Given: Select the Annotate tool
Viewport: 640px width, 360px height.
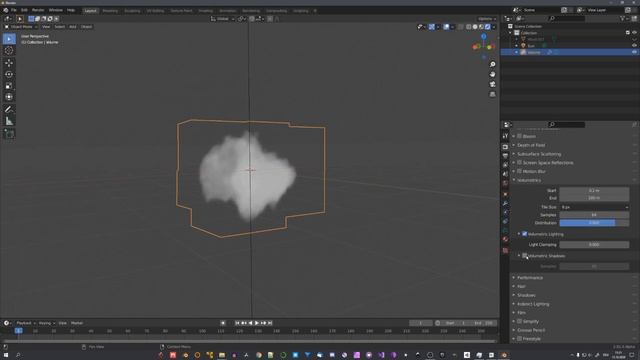Looking at the screenshot, I should pos(9,109).
